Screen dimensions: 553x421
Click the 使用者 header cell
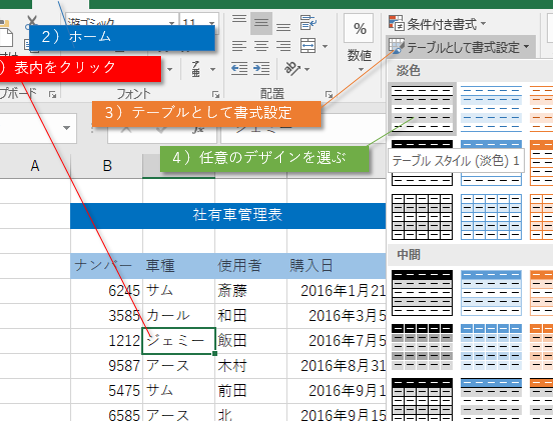coord(251,266)
